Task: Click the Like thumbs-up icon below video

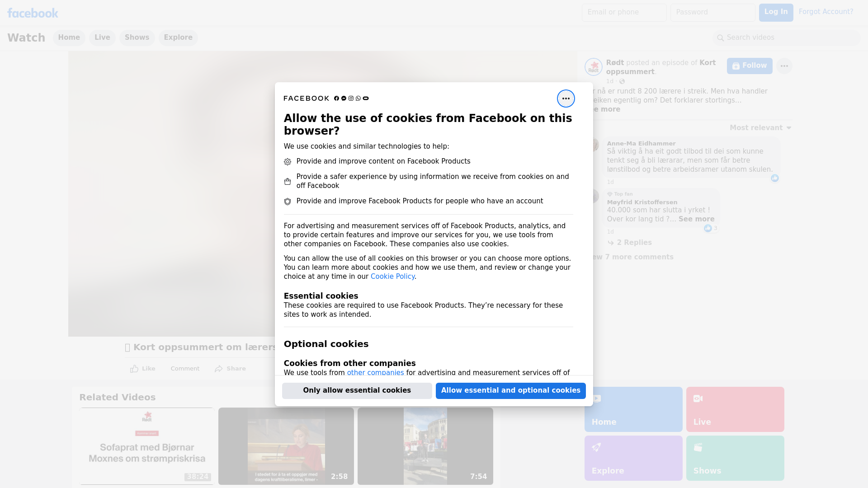Action: 134,369
